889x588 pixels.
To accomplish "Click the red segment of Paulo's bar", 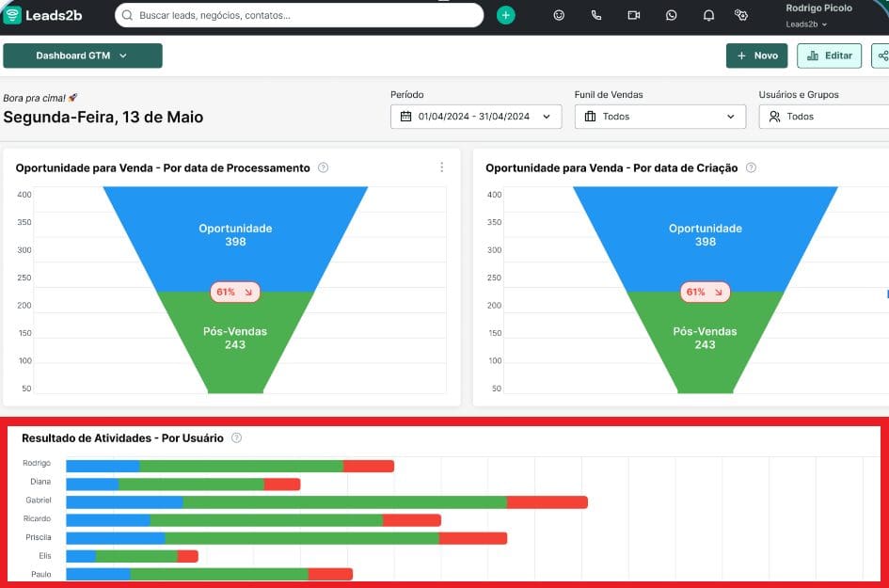I will (330, 574).
